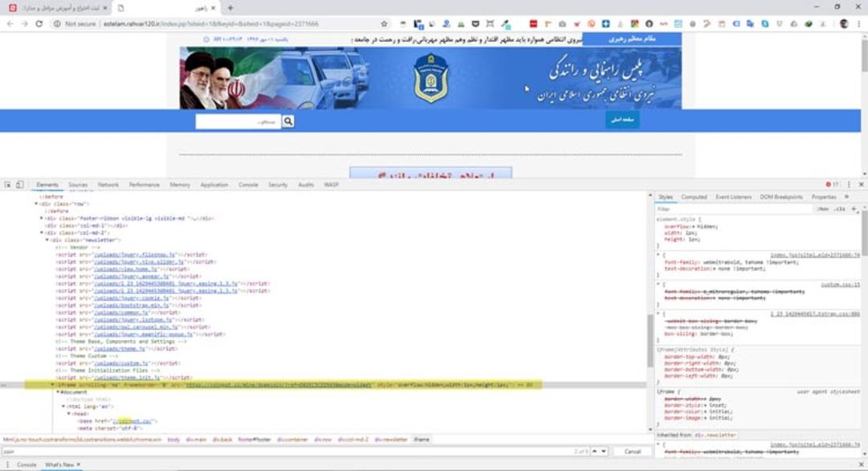Screen dimensions: 868x471
Task: Bookmark this page with the star icon
Action: 384,24
